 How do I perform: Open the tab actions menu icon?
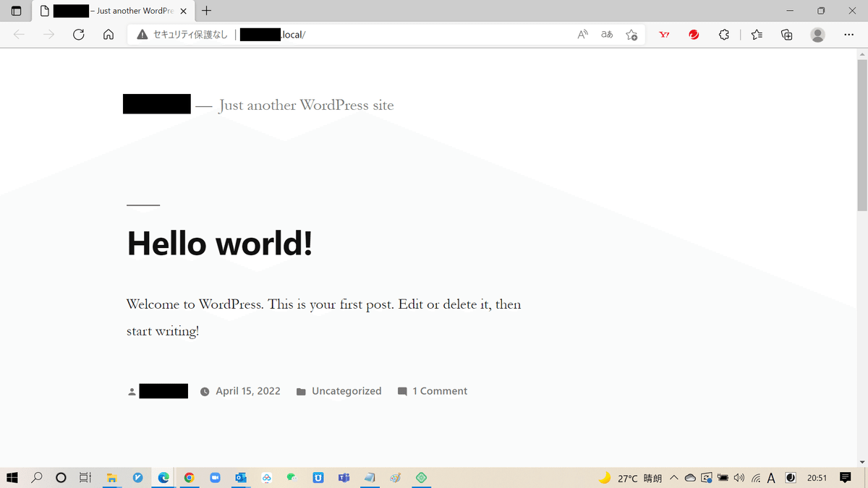(x=16, y=11)
